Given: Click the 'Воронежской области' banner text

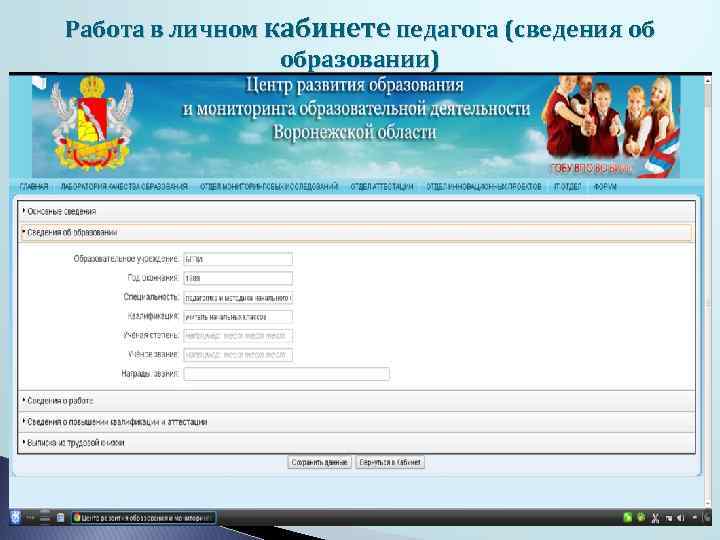Looking at the screenshot, I should point(354,133).
